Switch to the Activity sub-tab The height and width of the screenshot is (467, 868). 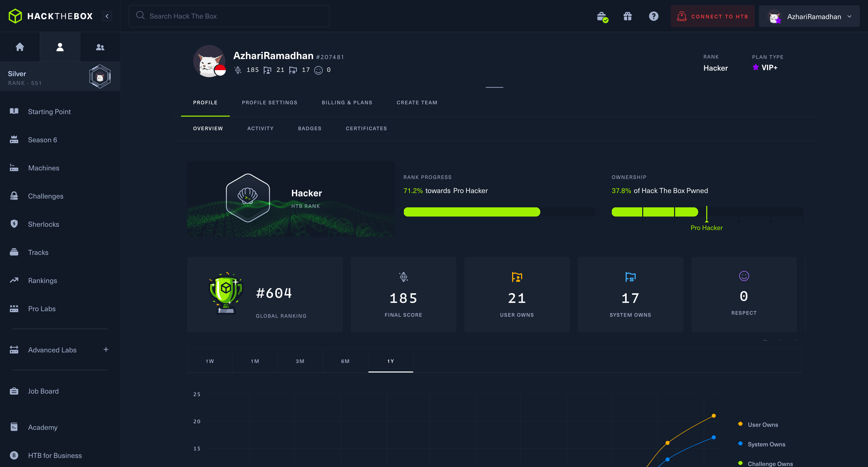[x=260, y=128]
